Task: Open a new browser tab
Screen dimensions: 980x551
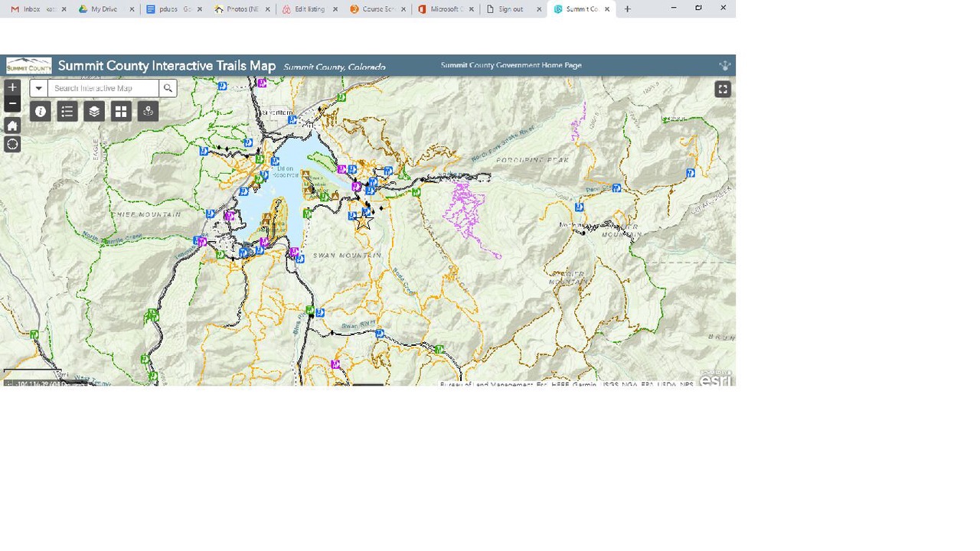Action: point(627,9)
